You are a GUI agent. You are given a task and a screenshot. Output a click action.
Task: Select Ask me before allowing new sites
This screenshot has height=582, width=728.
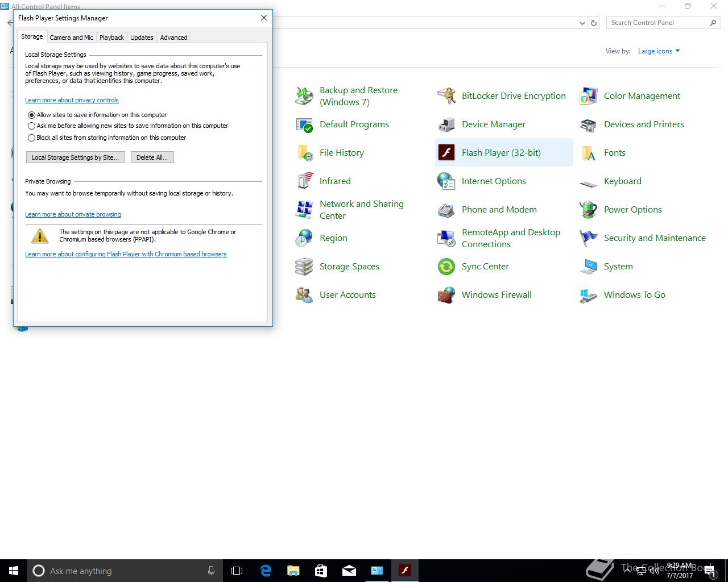pos(32,126)
